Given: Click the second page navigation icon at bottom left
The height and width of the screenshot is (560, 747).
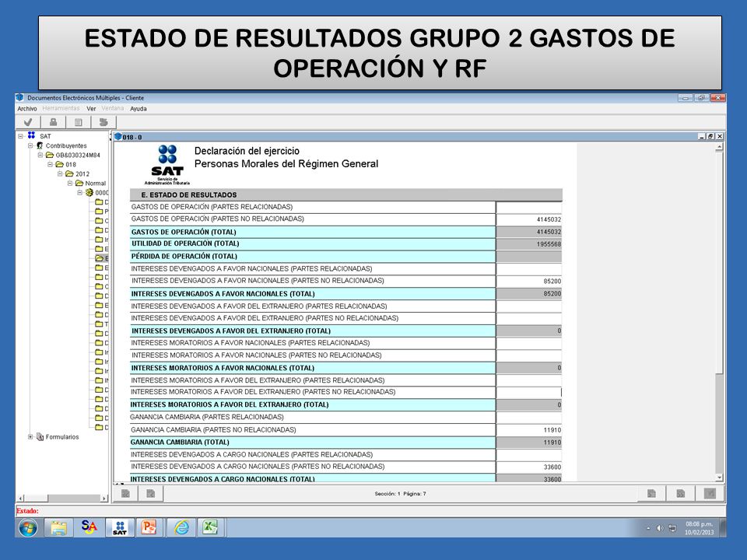Looking at the screenshot, I should 150,493.
